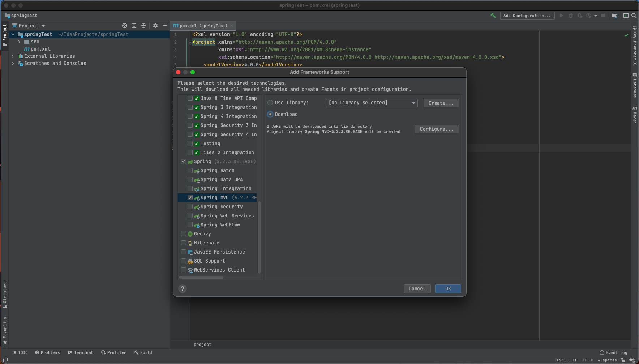Close the pom.xml editor tab
The width and height of the screenshot is (639, 364).
pos(232,26)
